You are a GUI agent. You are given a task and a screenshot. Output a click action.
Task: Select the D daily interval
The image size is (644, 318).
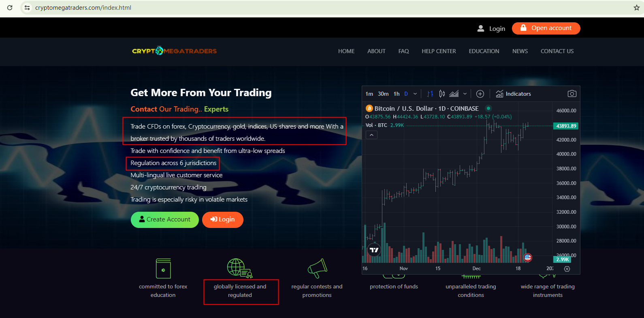(406, 94)
